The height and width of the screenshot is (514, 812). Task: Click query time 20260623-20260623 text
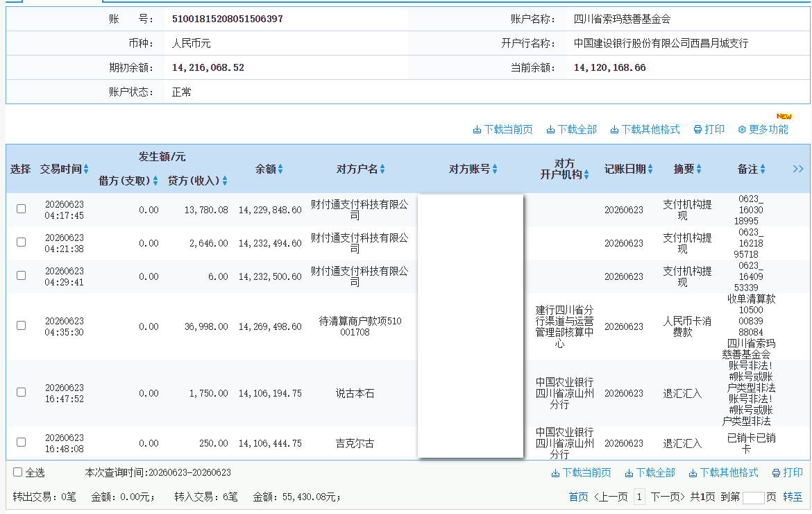pyautogui.click(x=189, y=472)
